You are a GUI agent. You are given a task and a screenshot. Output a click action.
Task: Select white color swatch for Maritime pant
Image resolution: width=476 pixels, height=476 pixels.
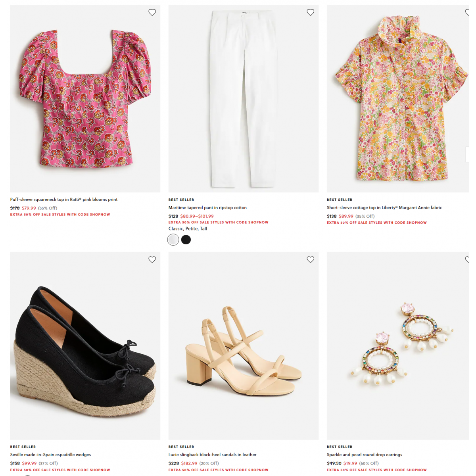(x=173, y=240)
